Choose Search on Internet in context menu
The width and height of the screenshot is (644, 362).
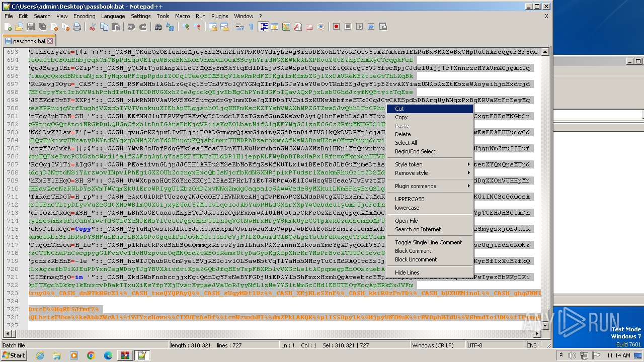point(418,229)
